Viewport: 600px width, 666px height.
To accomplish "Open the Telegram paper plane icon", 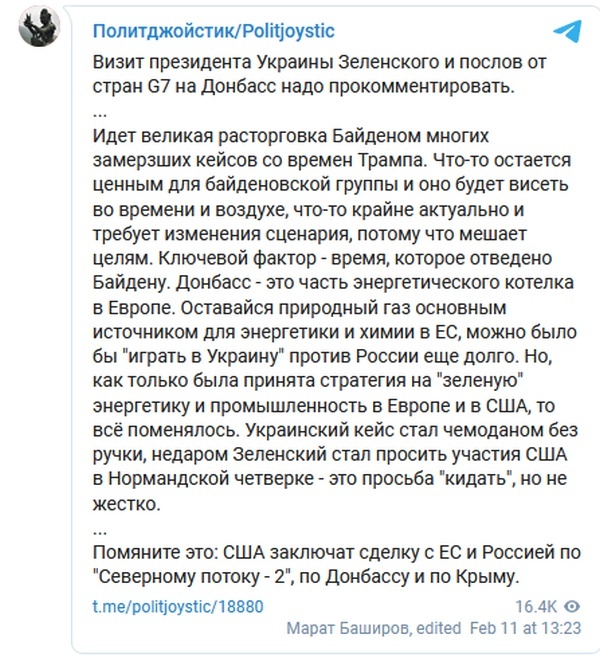I will point(567,31).
